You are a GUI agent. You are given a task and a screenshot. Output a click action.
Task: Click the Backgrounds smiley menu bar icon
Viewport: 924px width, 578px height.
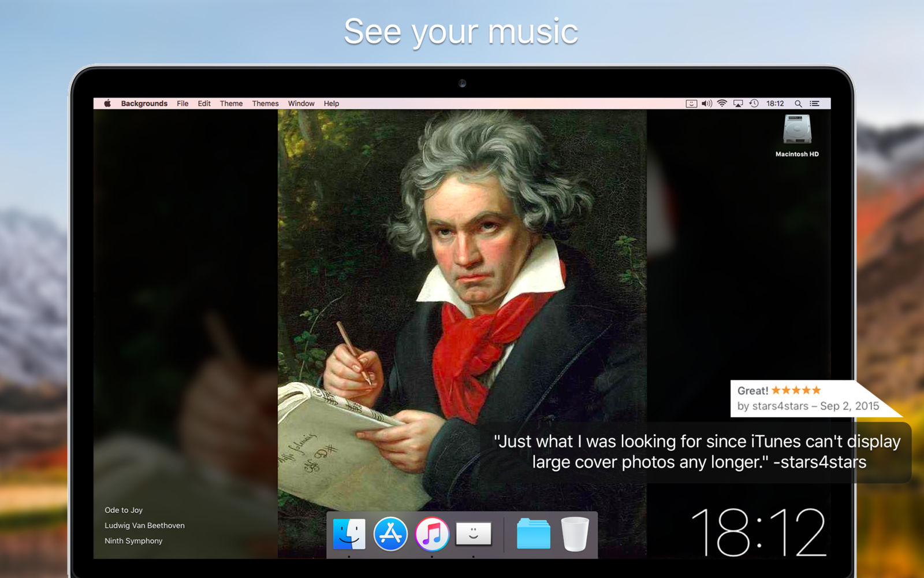click(x=691, y=103)
